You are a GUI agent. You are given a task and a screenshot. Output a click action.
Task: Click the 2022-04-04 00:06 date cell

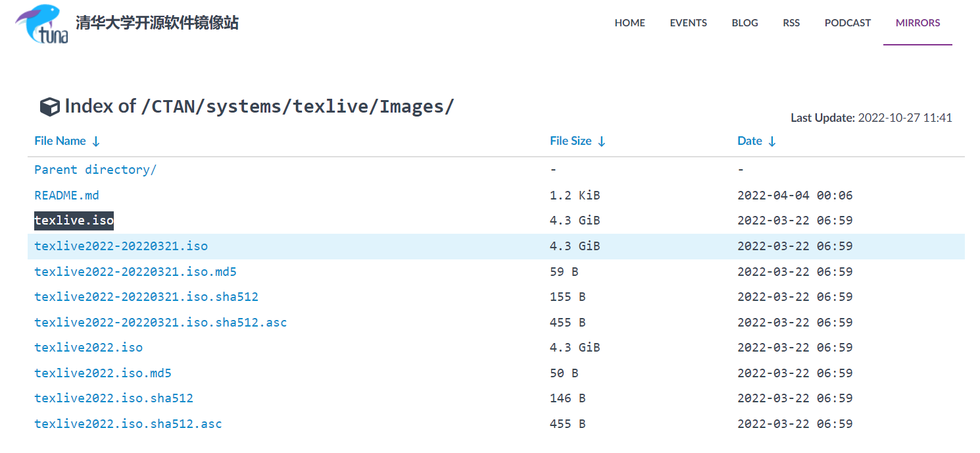pos(795,196)
